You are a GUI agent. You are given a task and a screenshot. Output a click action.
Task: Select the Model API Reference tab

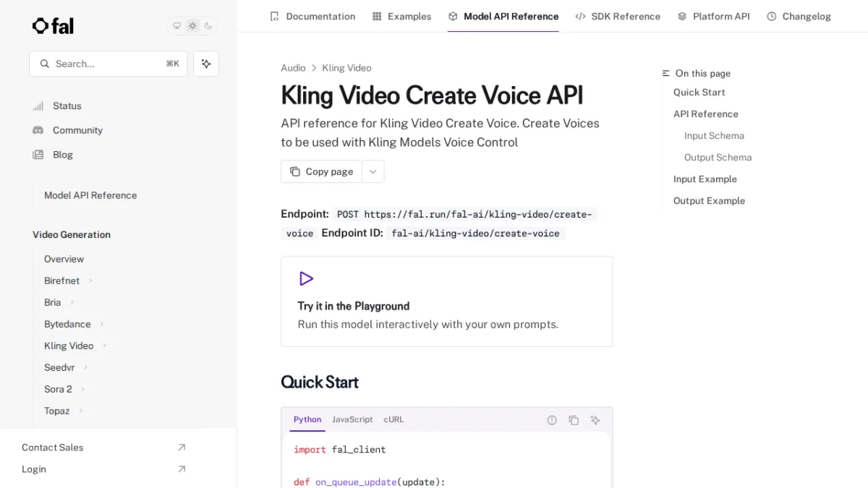(x=503, y=16)
